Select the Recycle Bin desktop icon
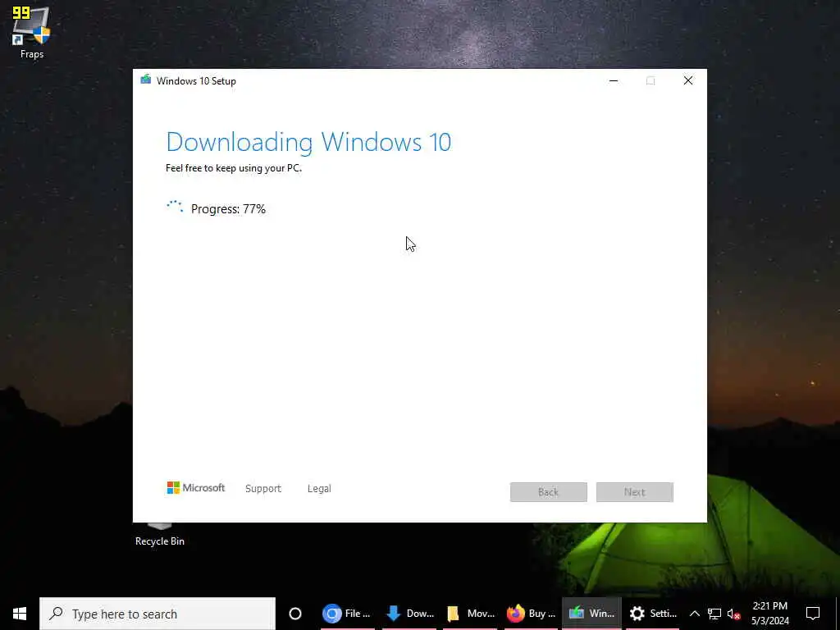 [x=160, y=535]
